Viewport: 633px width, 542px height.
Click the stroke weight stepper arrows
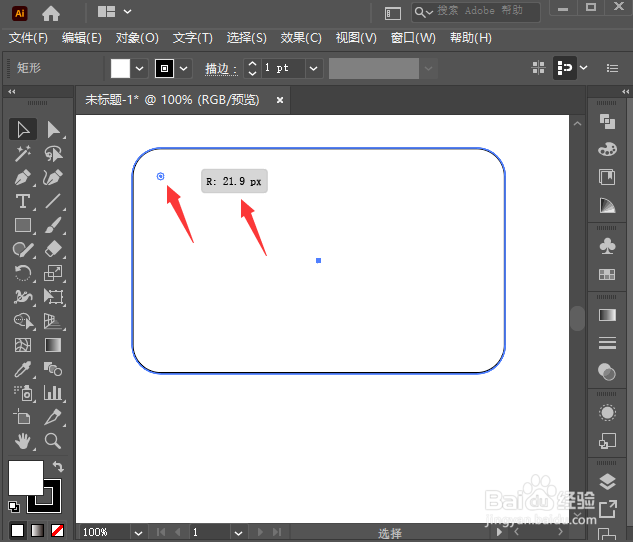tap(252, 69)
